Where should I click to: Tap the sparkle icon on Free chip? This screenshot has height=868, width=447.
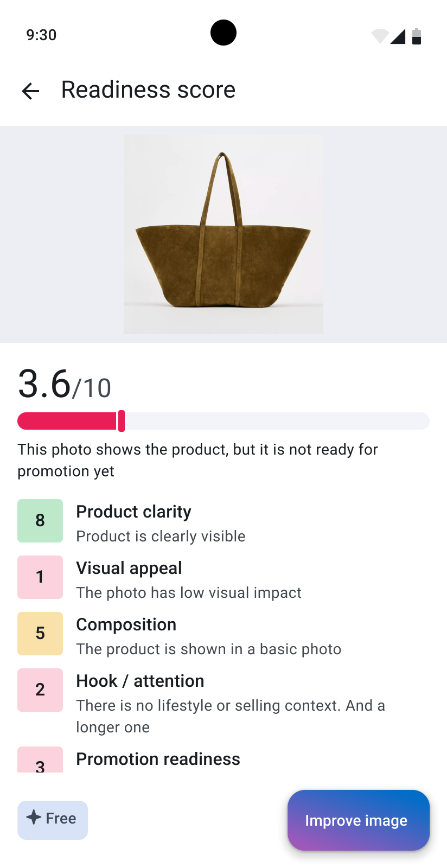(34, 818)
